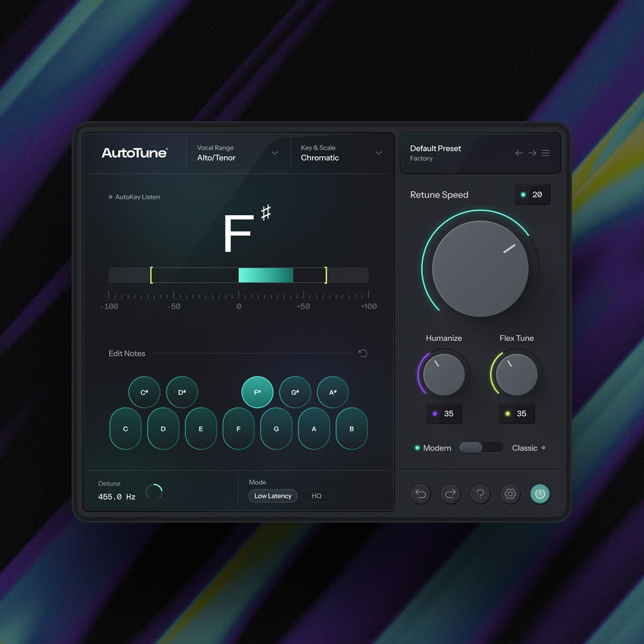
Task: Toggle the Modern/Classic switch
Action: (481, 448)
